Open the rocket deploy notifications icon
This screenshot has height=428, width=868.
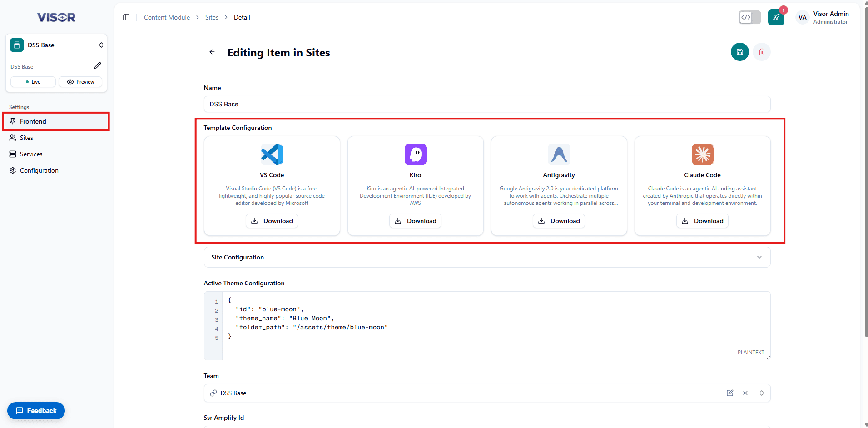pos(776,17)
